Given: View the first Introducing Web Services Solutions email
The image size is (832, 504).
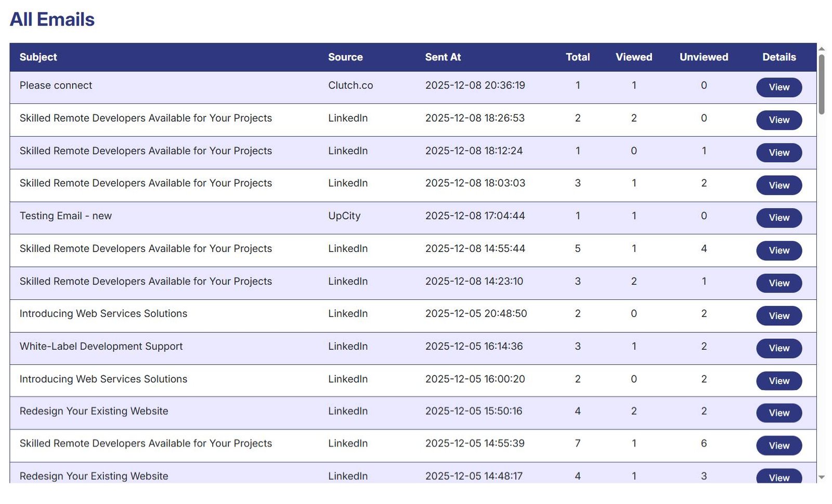Looking at the screenshot, I should pos(778,315).
